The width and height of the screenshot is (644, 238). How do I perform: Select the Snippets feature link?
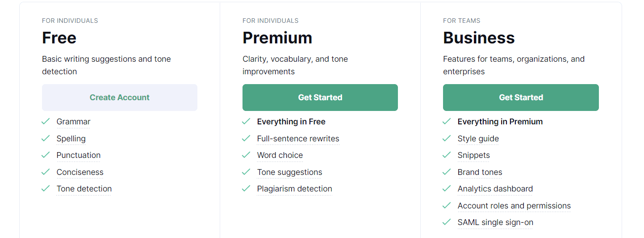coord(473,155)
